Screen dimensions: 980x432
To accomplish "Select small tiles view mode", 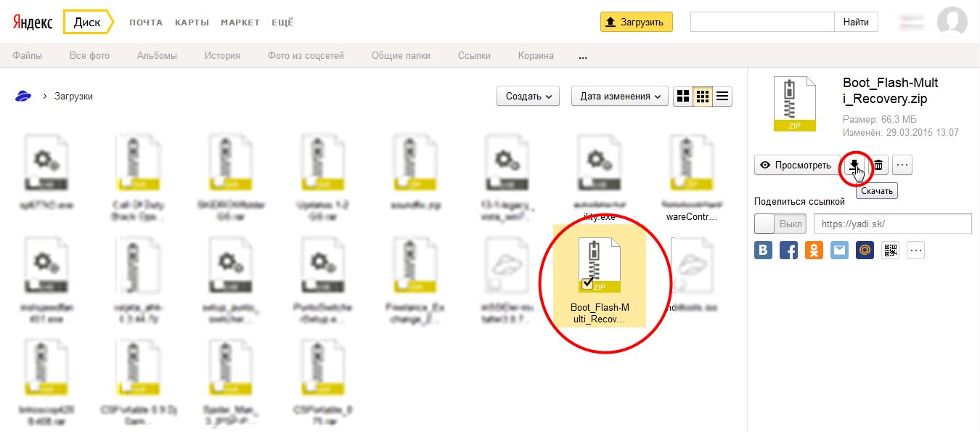I will (x=702, y=96).
